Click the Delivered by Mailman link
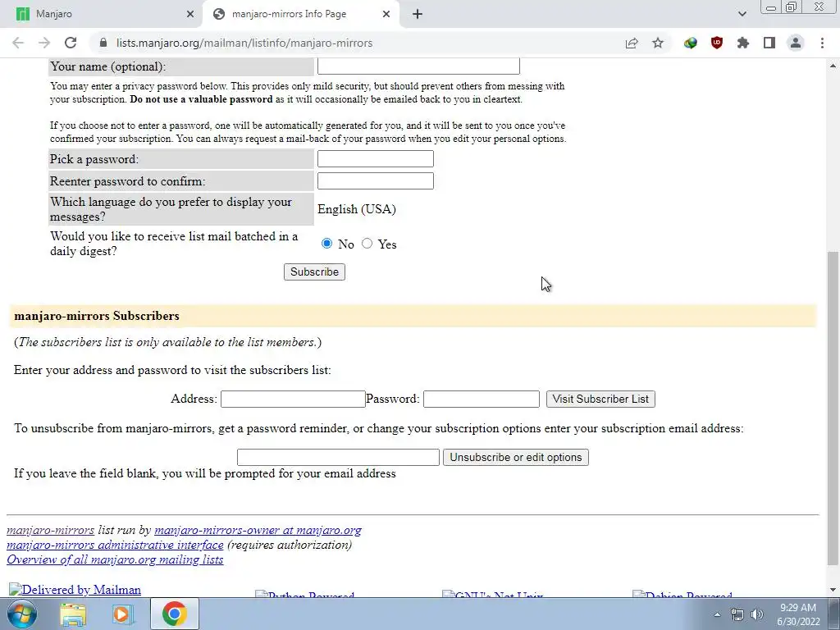840x630 pixels. point(75,590)
